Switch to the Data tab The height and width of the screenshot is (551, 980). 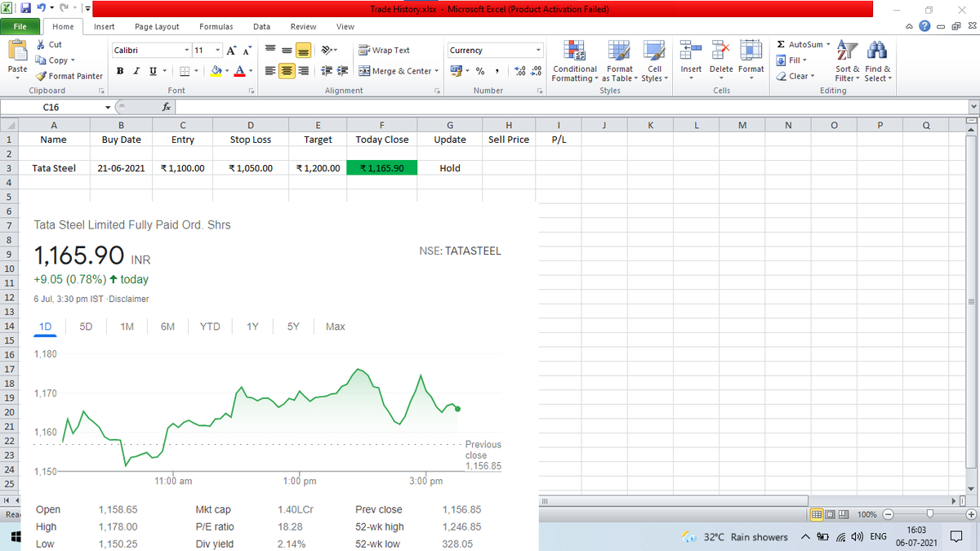261,27
